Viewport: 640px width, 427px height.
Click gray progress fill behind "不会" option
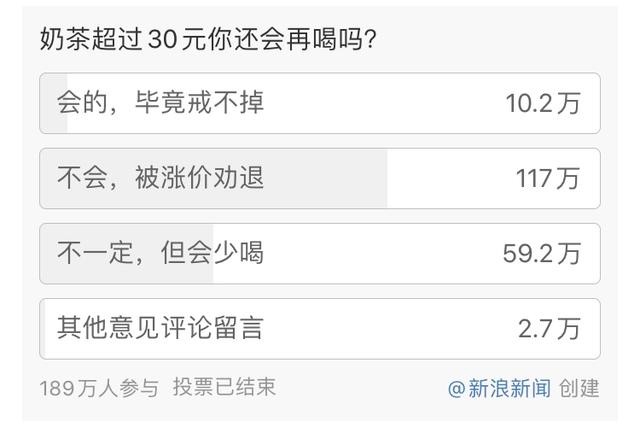300,195
